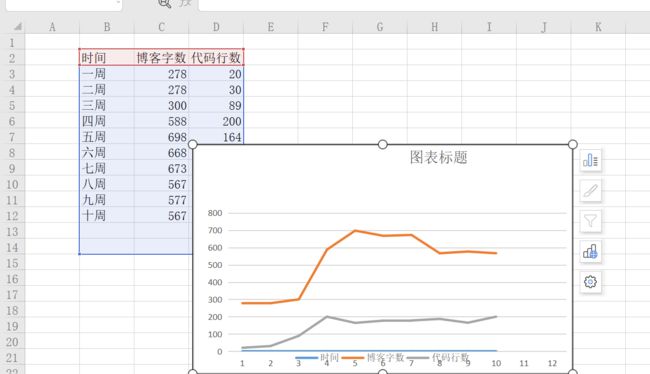The height and width of the screenshot is (374, 650).
Task: Select column F header
Action: click(x=325, y=27)
